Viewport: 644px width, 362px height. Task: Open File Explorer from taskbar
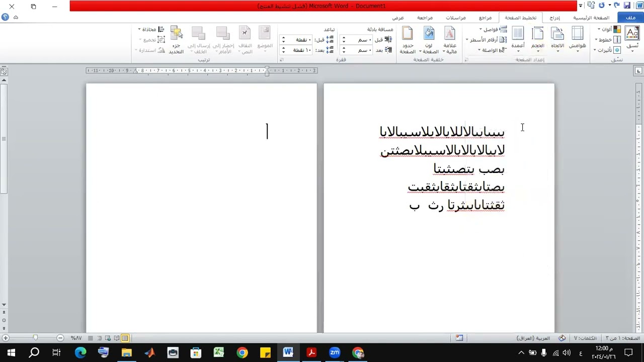point(126,352)
